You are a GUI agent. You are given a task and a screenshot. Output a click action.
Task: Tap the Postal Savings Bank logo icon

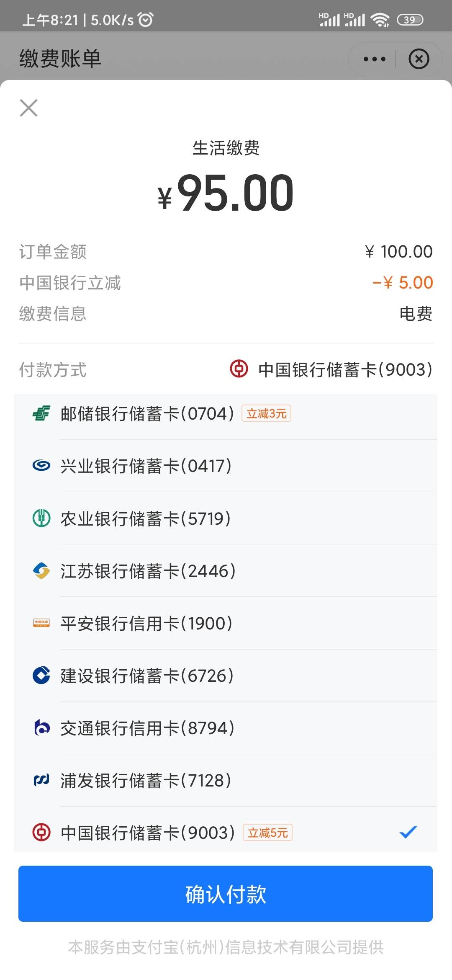coord(41,414)
